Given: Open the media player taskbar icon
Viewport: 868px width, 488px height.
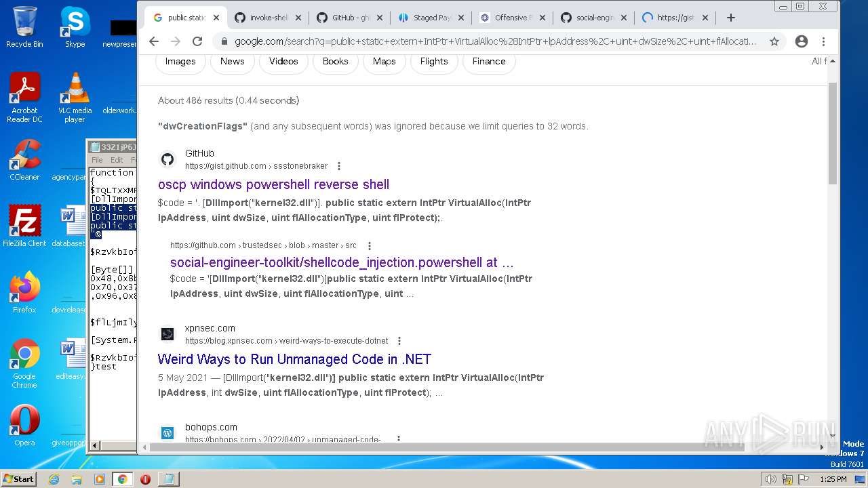Looking at the screenshot, I should tap(100, 479).
